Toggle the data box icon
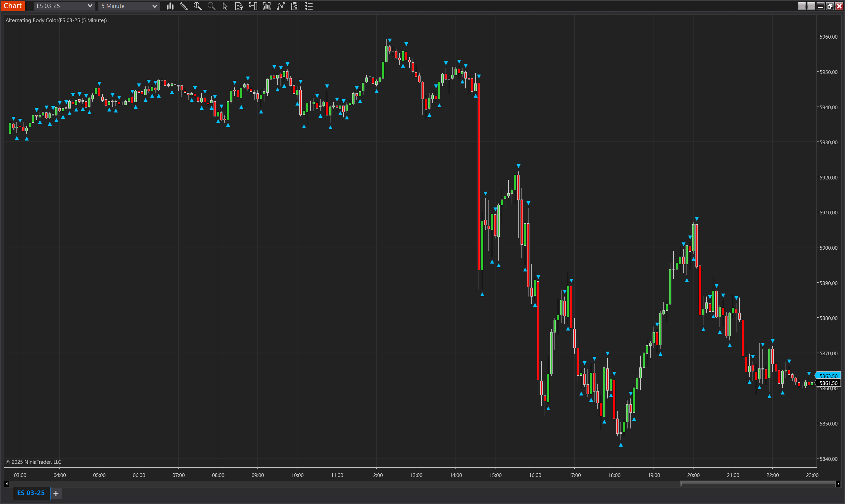The width and height of the screenshot is (845, 504). pos(239,6)
